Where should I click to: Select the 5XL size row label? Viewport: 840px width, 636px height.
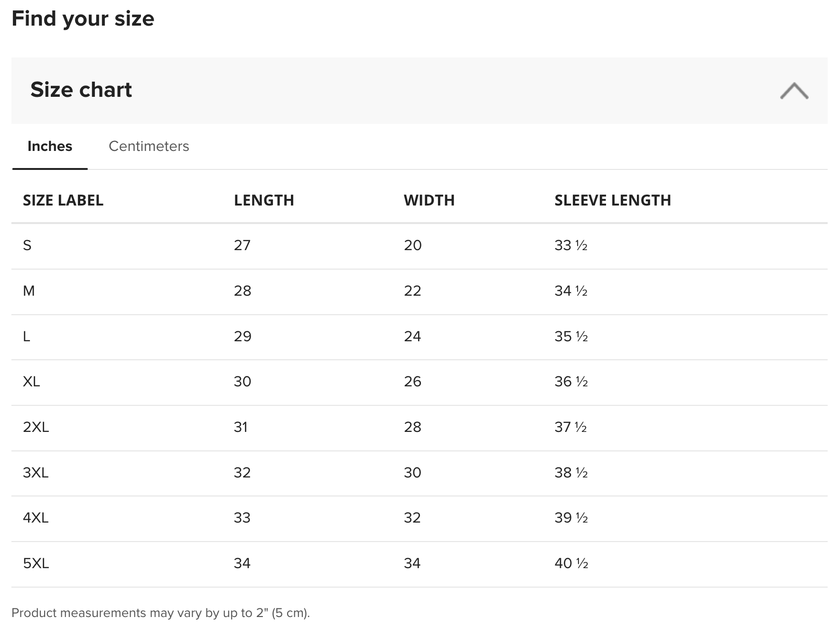coord(36,563)
